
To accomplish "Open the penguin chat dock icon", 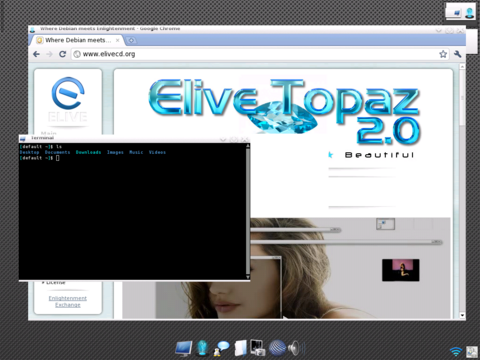I will click(x=221, y=348).
